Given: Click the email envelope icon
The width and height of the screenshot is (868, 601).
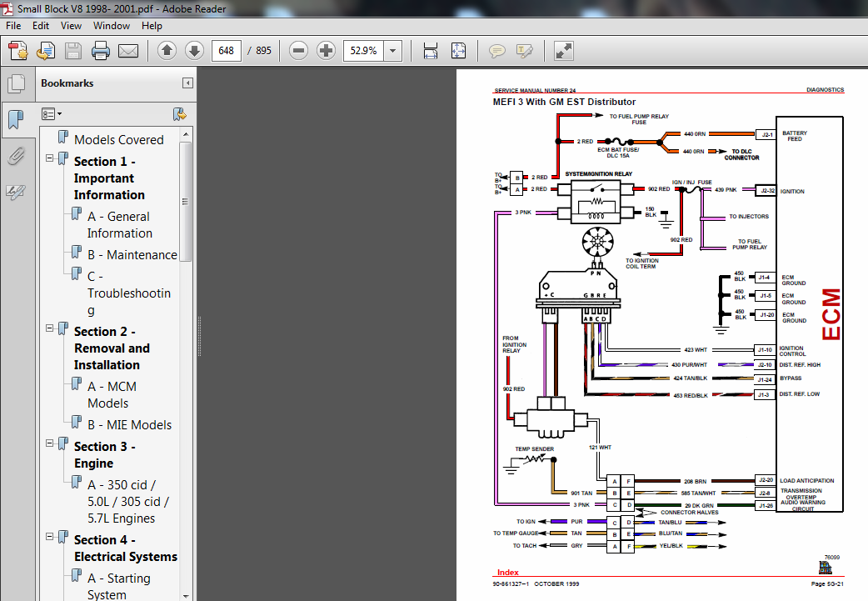Looking at the screenshot, I should 128,51.
